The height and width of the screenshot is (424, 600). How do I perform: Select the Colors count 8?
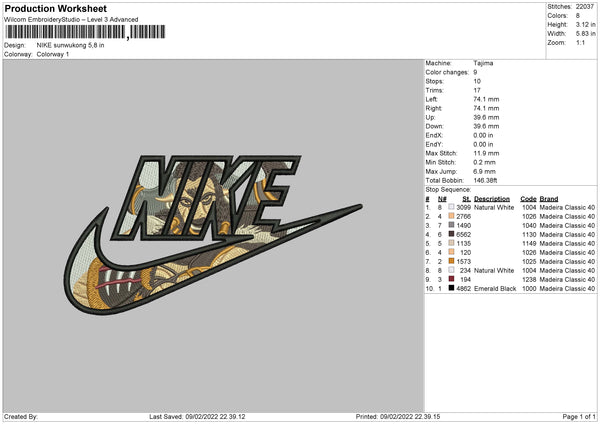(578, 16)
